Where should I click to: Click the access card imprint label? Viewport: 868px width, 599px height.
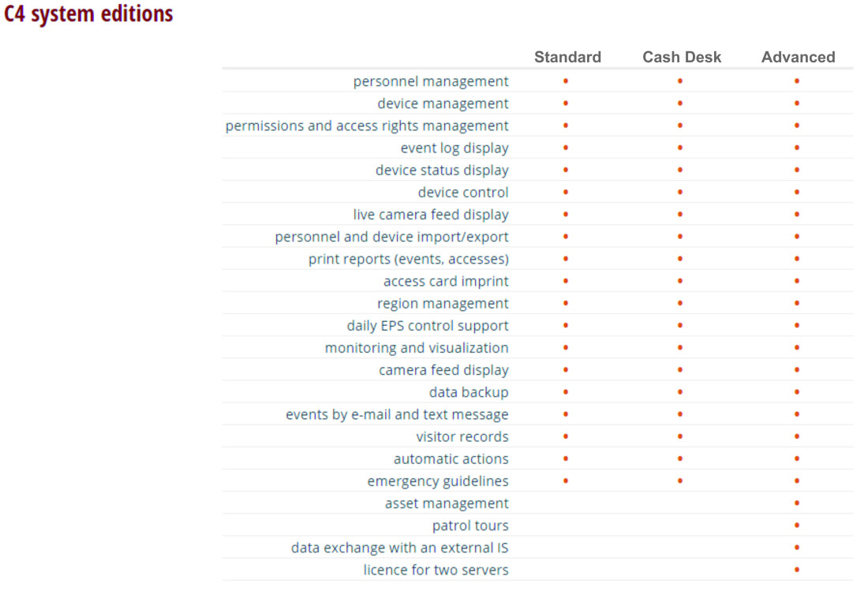tap(446, 281)
